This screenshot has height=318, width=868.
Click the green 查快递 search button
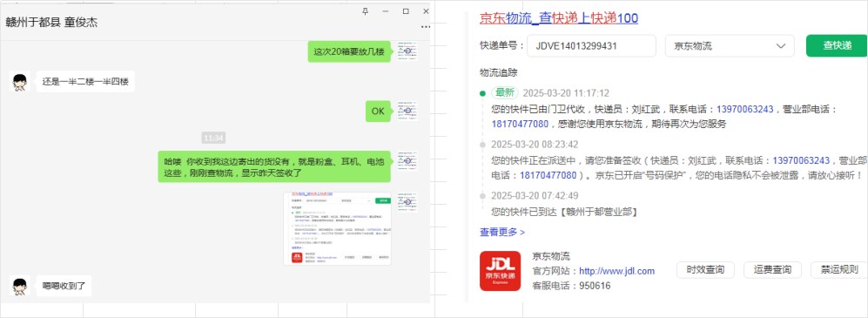(837, 46)
